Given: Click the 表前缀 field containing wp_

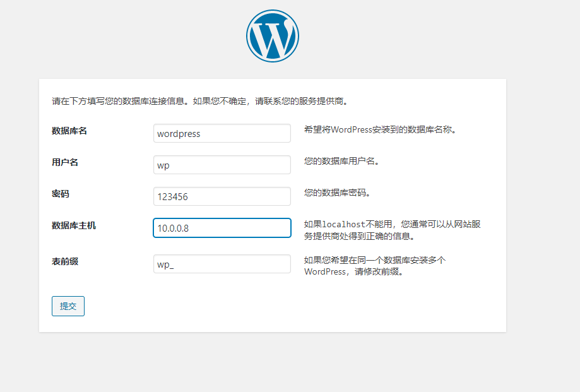Looking at the screenshot, I should click(222, 264).
